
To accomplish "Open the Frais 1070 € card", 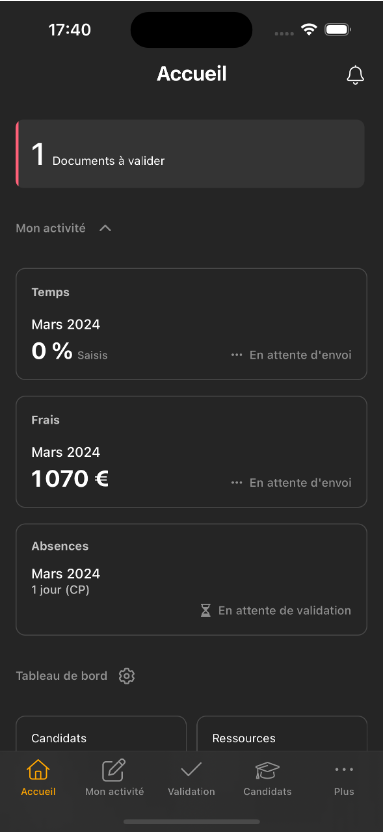I will tap(191, 452).
